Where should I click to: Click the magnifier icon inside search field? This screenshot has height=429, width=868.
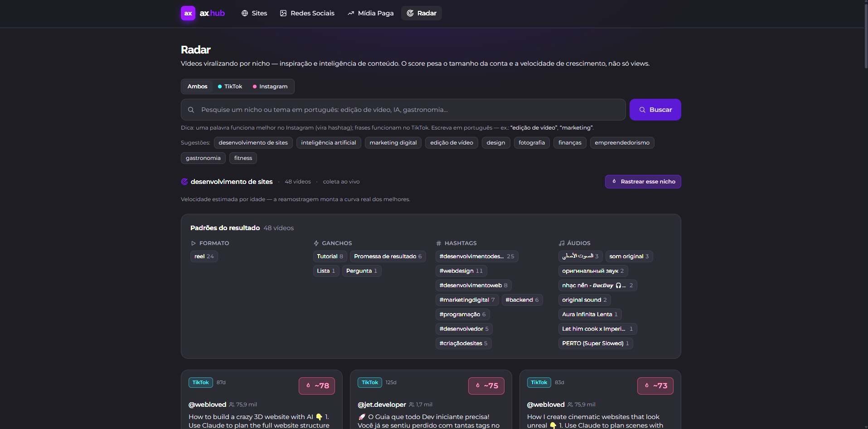tap(191, 110)
